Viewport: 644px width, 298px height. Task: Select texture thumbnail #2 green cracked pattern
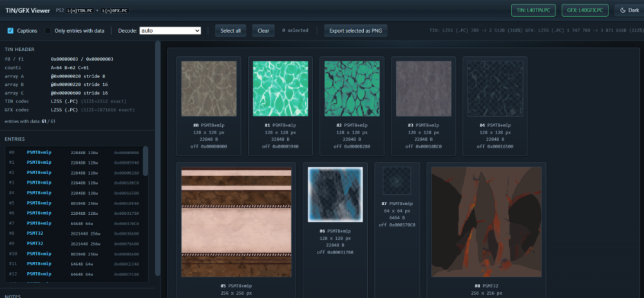coord(352,89)
